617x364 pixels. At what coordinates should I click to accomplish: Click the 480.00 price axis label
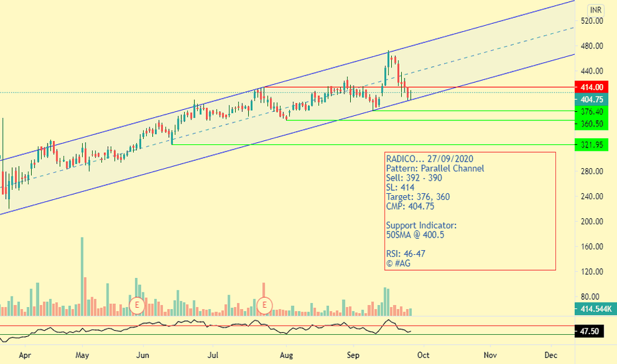tap(592, 46)
